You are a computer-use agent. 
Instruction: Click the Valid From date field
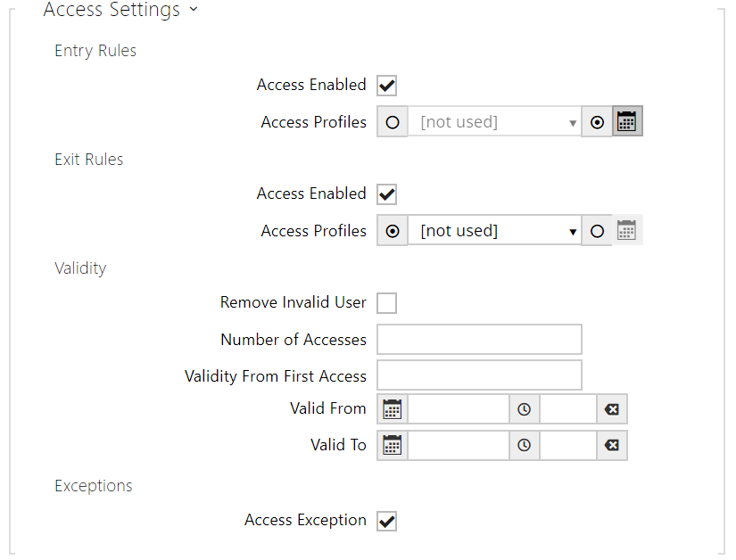point(458,409)
